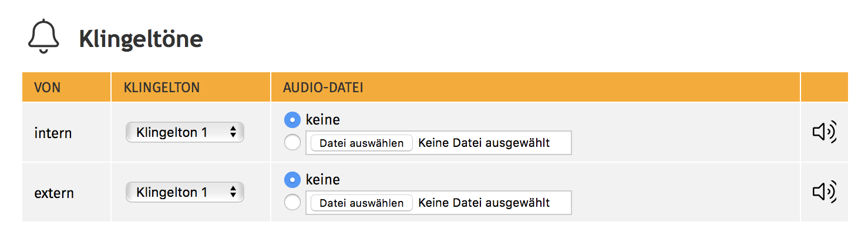The image size is (868, 235).
Task: Click the AUDIO-DATEI column header
Action: coord(323,88)
